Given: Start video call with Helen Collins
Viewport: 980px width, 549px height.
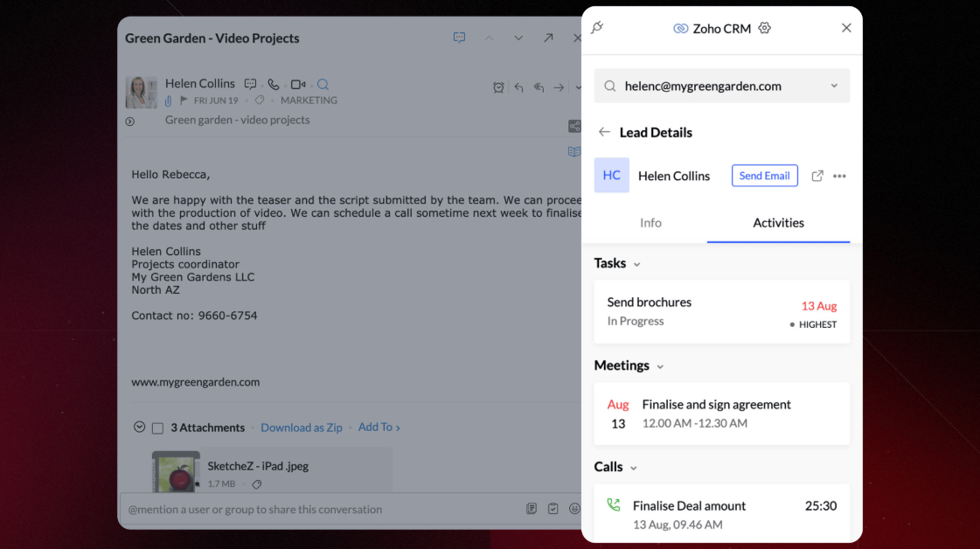Looking at the screenshot, I should point(298,84).
